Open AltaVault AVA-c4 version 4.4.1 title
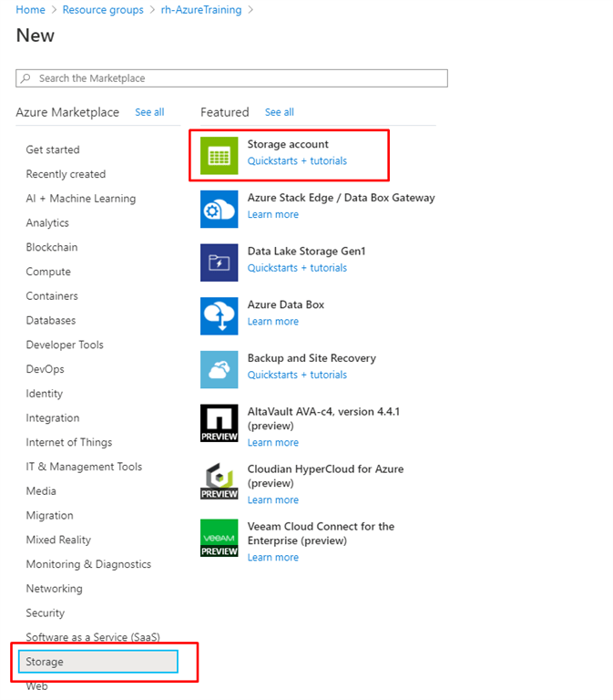Image resolution: width=613 pixels, height=700 pixels. 323,418
